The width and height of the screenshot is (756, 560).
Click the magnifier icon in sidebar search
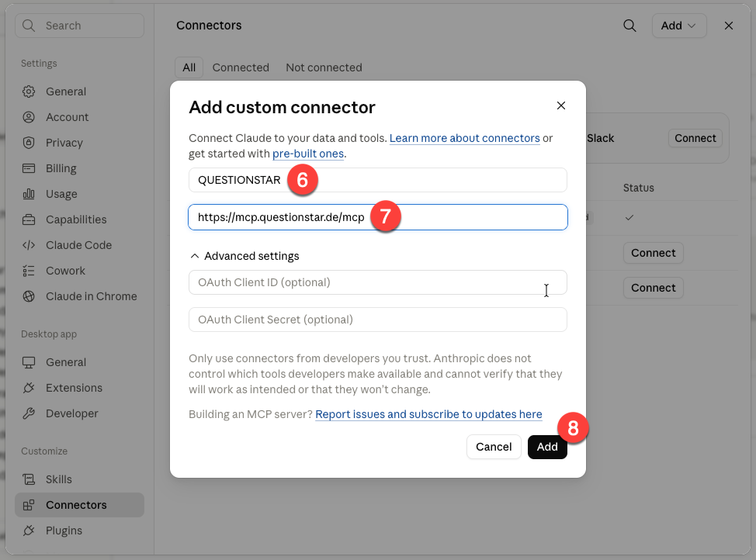[x=29, y=26]
